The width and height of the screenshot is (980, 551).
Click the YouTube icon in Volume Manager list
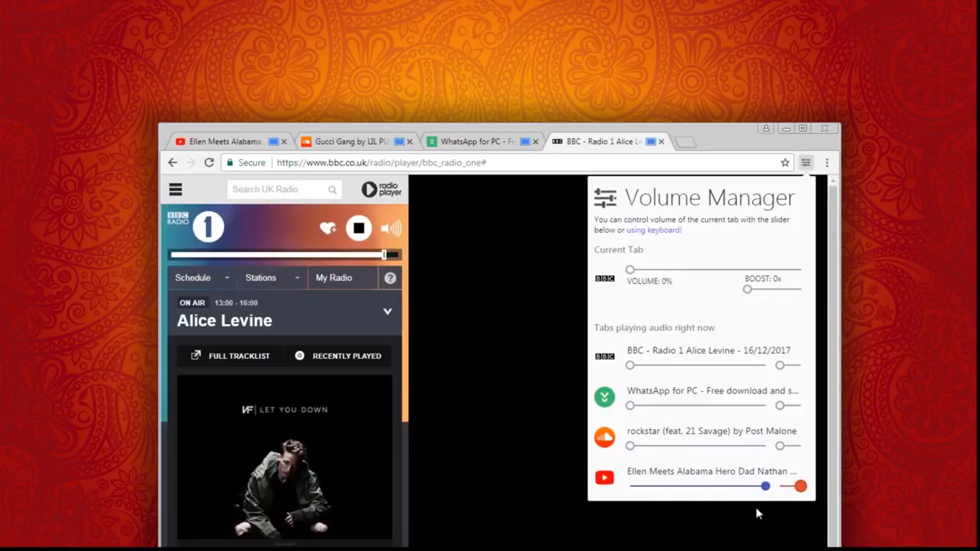(604, 478)
